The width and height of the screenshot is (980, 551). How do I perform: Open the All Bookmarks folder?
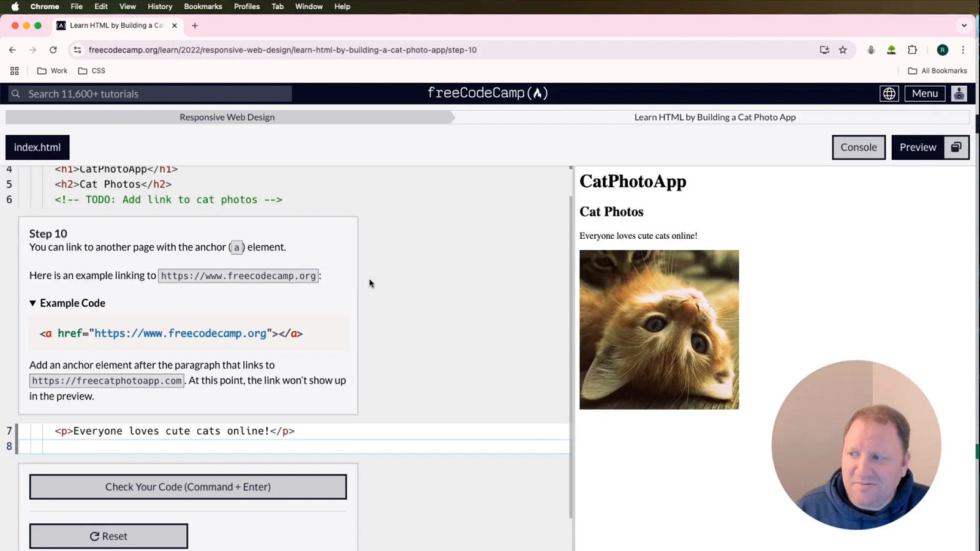(937, 71)
